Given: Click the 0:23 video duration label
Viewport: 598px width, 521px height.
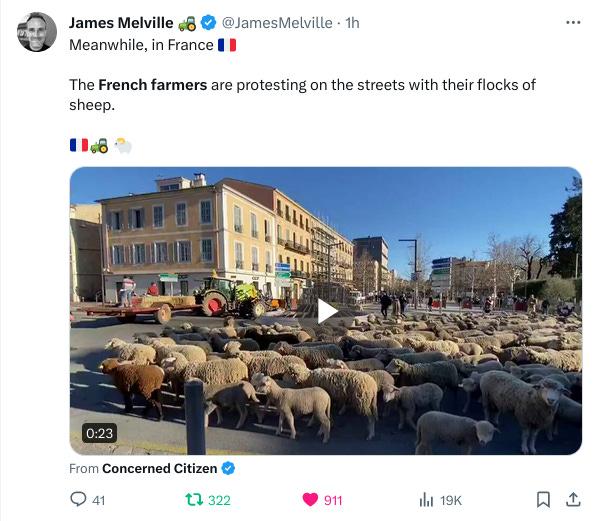Looking at the screenshot, I should coord(99,433).
